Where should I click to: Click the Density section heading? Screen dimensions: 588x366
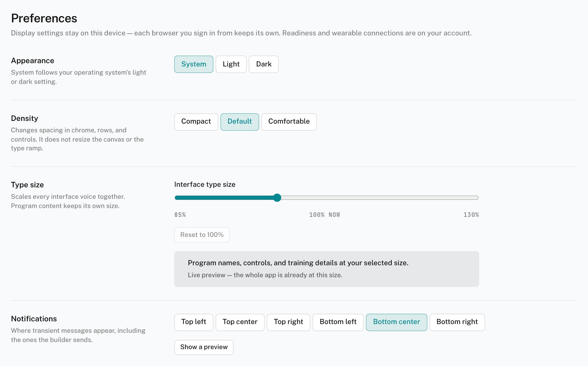tap(24, 118)
